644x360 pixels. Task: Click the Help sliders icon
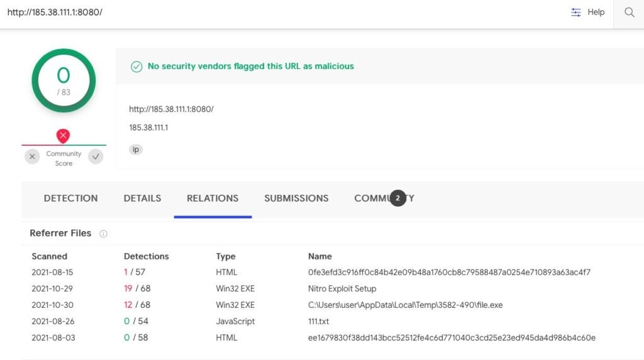point(576,13)
